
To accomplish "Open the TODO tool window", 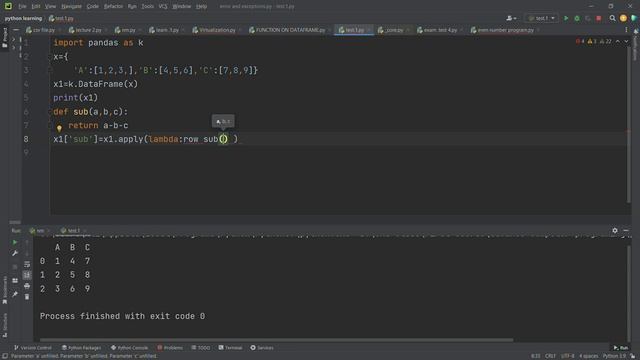I will 200,348.
